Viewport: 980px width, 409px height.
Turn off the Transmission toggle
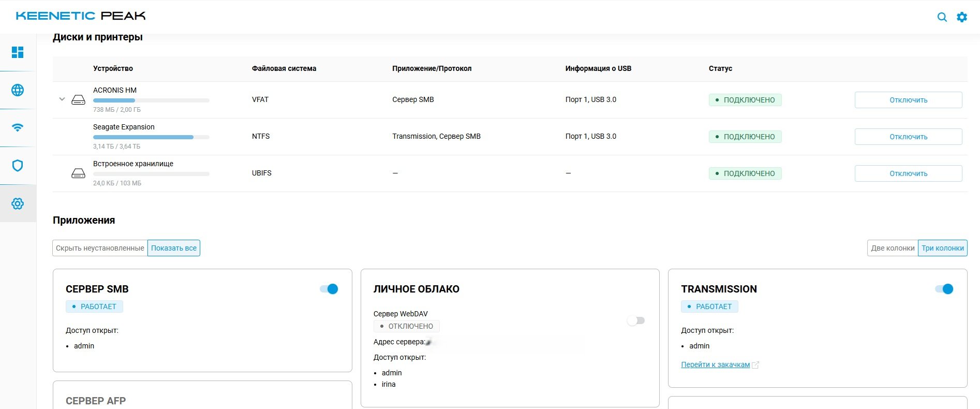click(x=944, y=289)
